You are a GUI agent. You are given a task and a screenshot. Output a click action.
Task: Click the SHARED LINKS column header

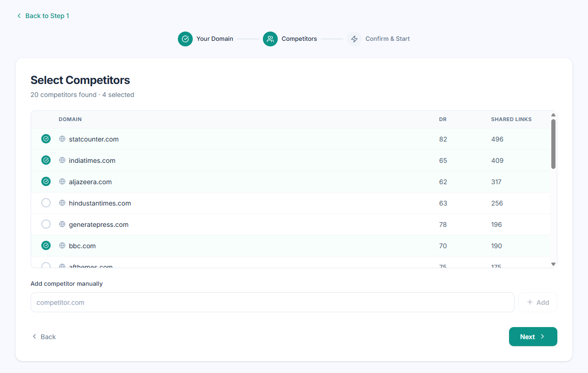tap(511, 119)
